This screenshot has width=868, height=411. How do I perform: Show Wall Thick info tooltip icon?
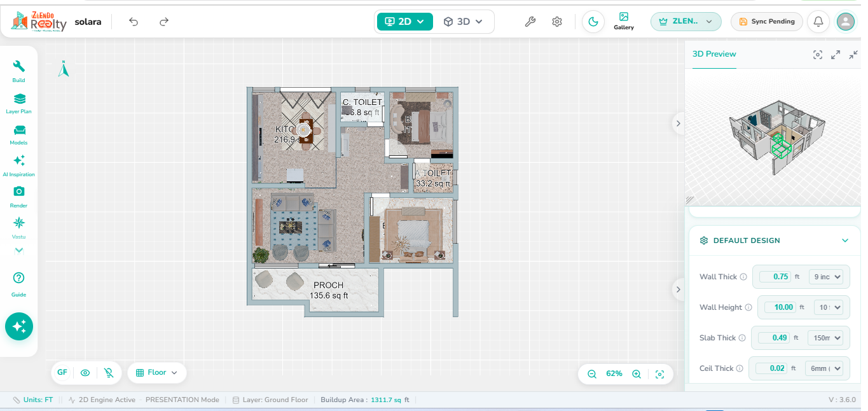743,277
